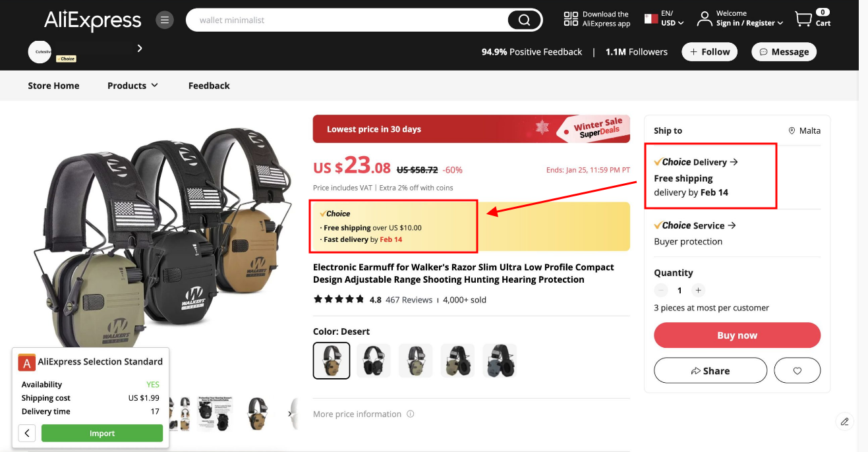Add item to wishlist with heart icon
This screenshot has width=868, height=452.
click(797, 370)
